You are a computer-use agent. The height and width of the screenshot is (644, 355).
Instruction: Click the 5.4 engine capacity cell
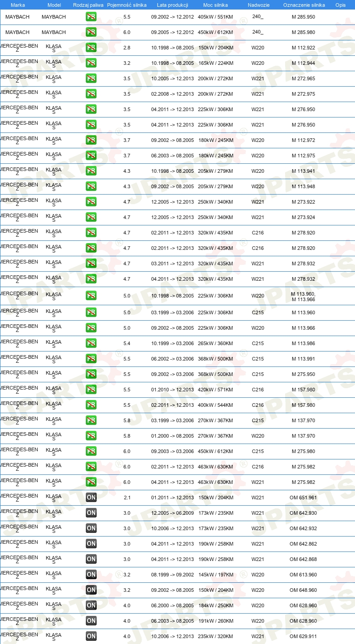[127, 343]
